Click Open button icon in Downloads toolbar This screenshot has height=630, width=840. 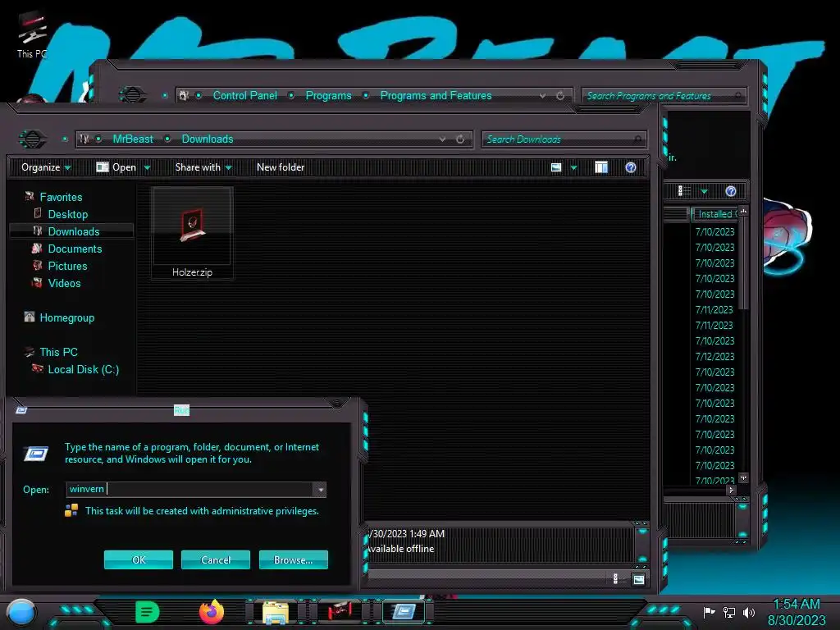click(x=102, y=167)
